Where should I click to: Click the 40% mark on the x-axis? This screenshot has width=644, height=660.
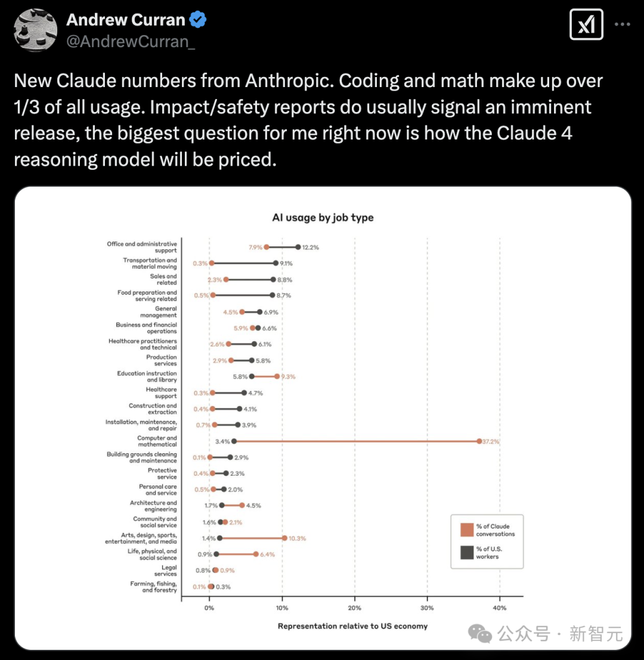[500, 608]
